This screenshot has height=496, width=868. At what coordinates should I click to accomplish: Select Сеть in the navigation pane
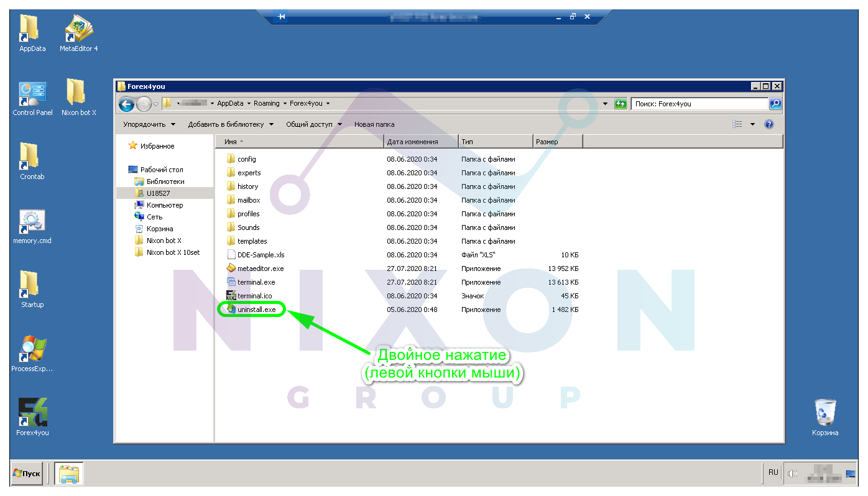click(149, 217)
